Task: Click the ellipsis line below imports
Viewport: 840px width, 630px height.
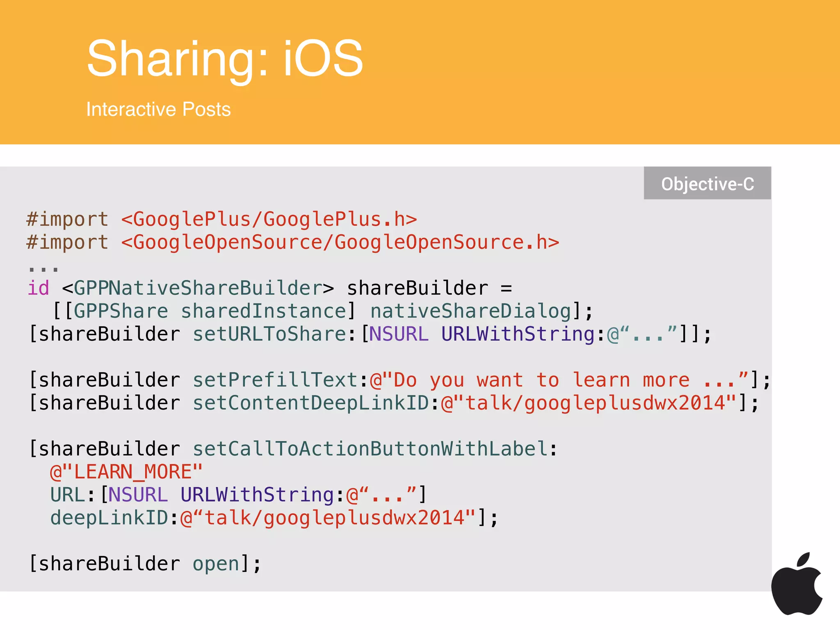Action: pos(43,269)
